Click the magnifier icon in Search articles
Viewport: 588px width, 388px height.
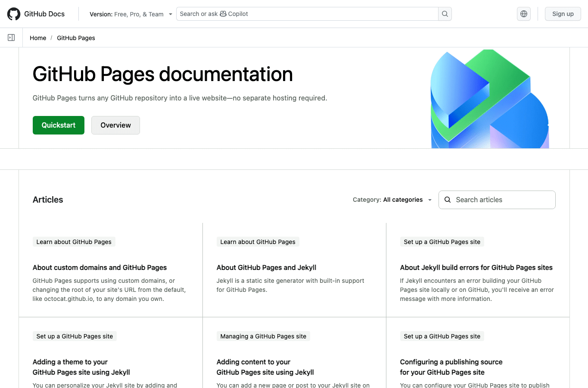coord(448,200)
